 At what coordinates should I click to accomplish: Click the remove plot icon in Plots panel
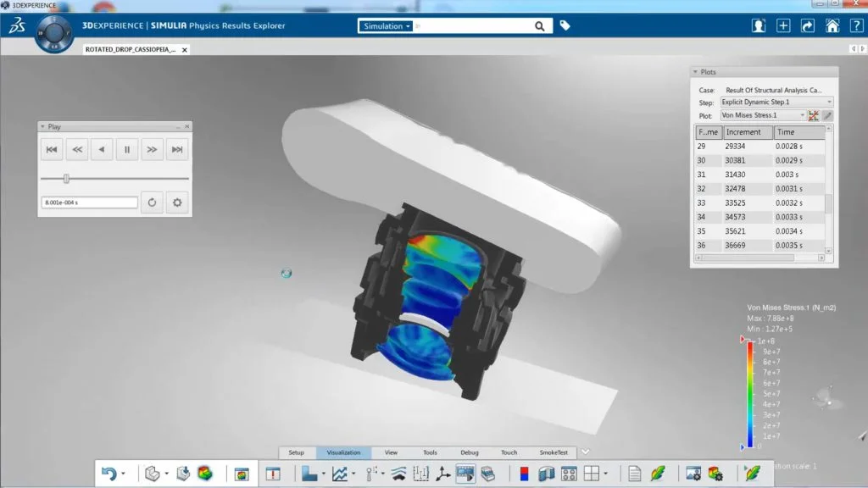(x=813, y=115)
